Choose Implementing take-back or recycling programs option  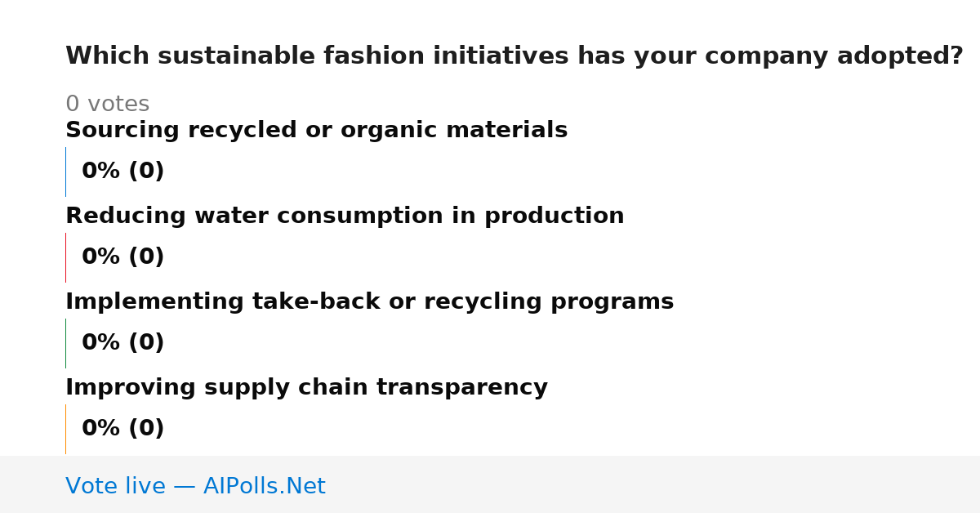tap(369, 302)
